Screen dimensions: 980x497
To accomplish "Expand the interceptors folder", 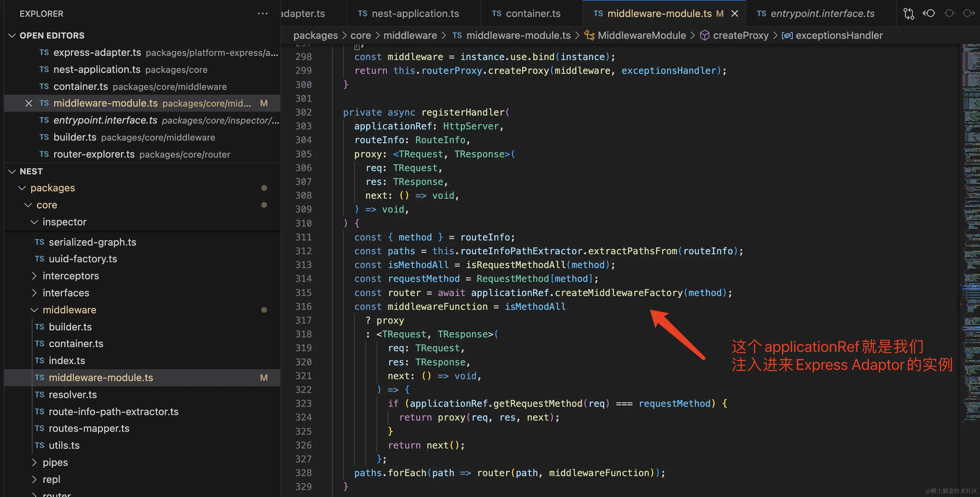I will 34,276.
